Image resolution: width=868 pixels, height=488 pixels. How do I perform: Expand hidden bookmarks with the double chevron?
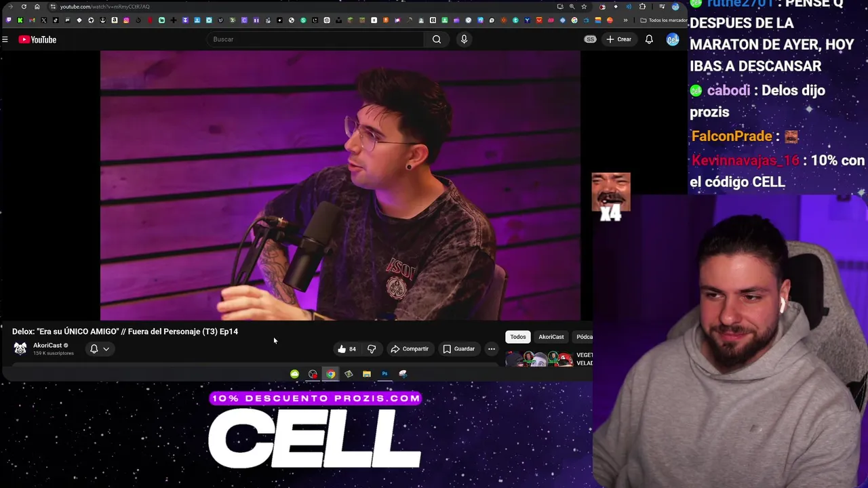coord(625,20)
